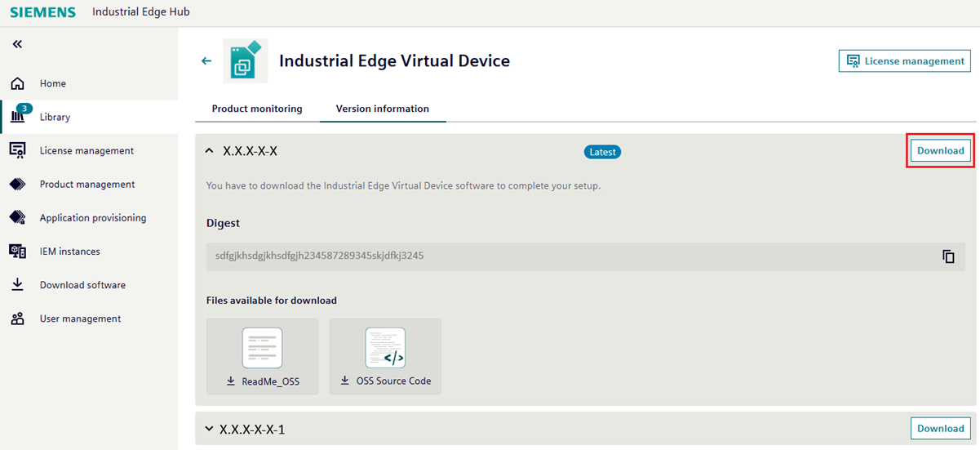Click the Home house icon
The height and width of the screenshot is (450, 980).
coord(17,83)
